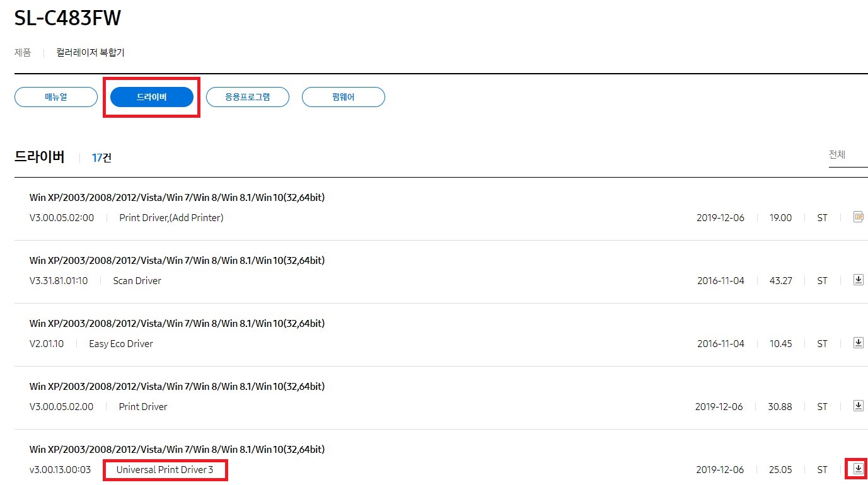Click the 17건 driver count
The width and height of the screenshot is (868, 485).
click(101, 157)
